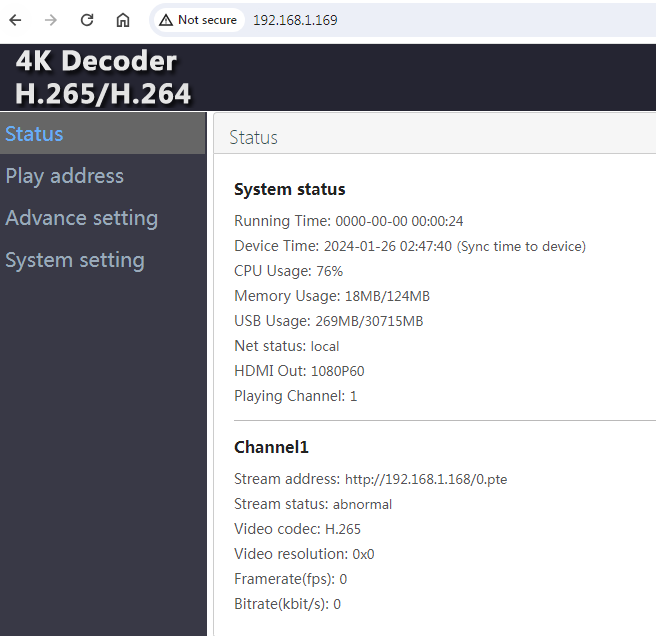This screenshot has width=656, height=636.
Task: Go to System setting in sidebar
Action: tap(75, 260)
